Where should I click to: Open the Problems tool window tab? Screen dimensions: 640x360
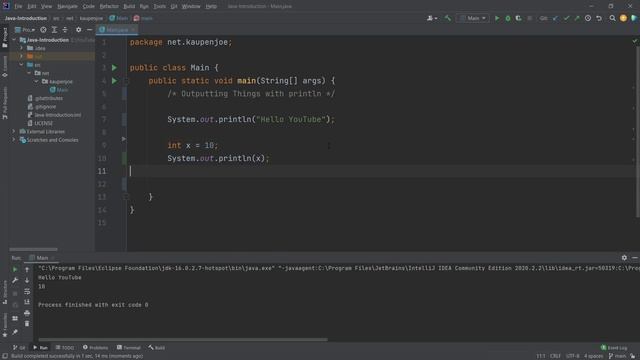tap(96, 348)
